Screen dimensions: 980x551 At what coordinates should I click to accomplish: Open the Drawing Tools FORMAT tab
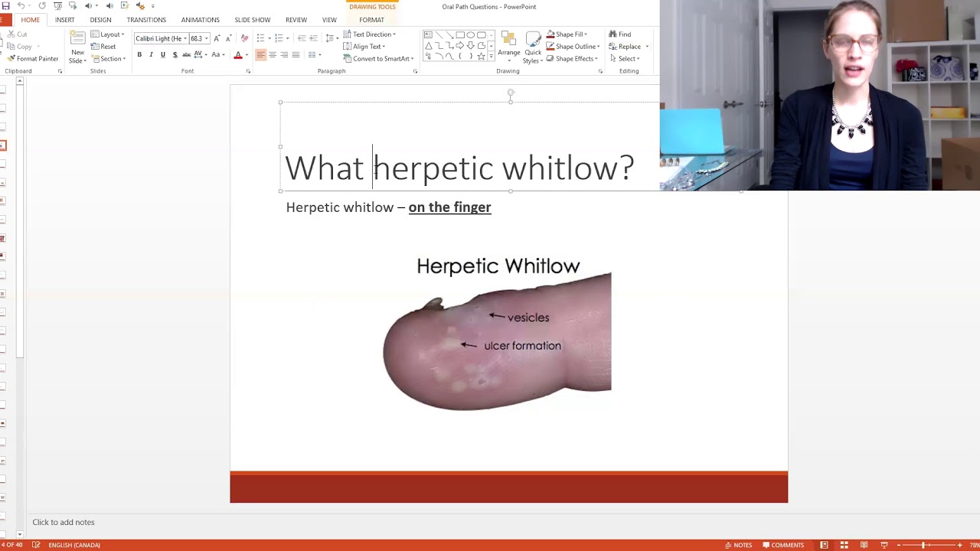click(371, 20)
